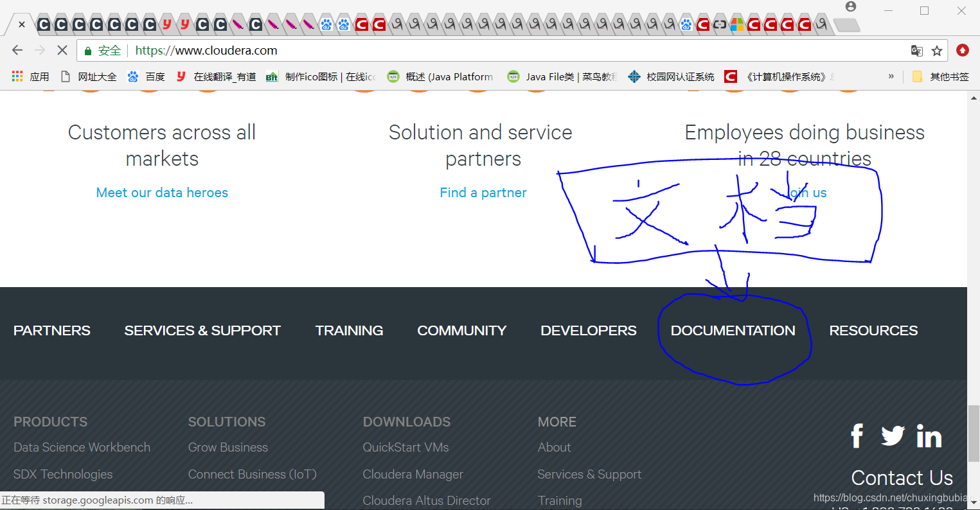Open a new tab
Screen dimensions: 980x510
point(846,25)
